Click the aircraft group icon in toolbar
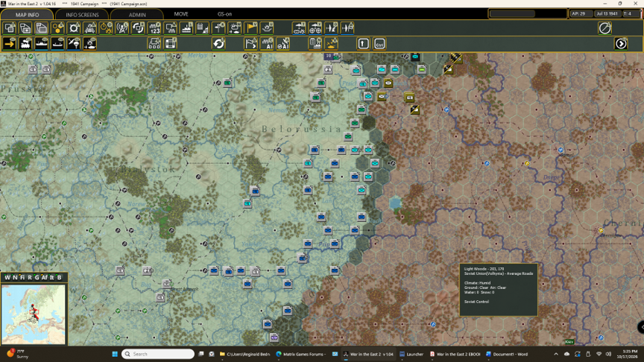The width and height of the screenshot is (644, 362). pyautogui.click(x=315, y=28)
